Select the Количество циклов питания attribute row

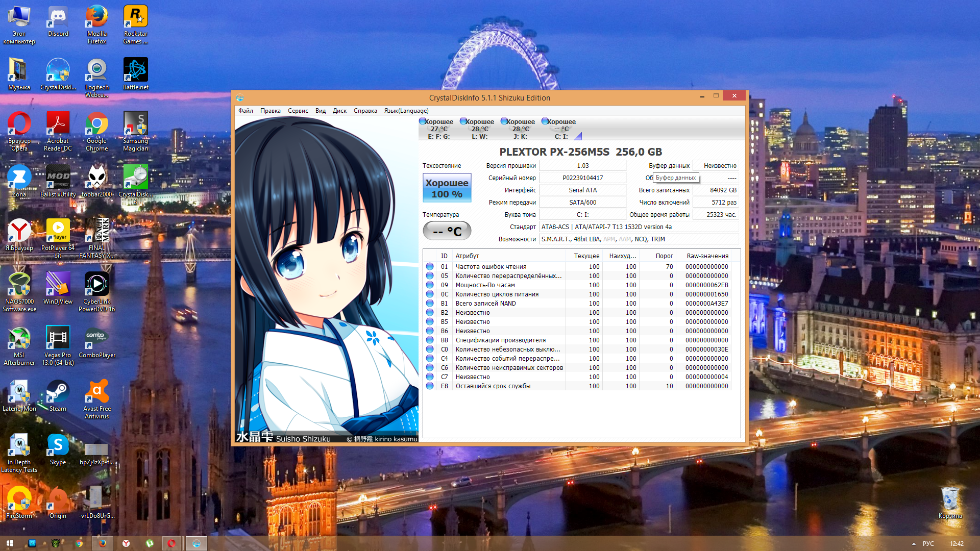point(497,294)
